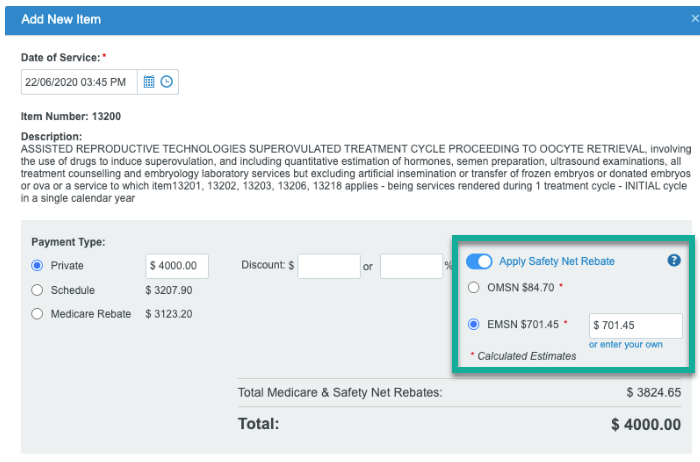The width and height of the screenshot is (700, 462).
Task: Click the Schedule fee $ 3207.90 value
Action: tap(169, 290)
